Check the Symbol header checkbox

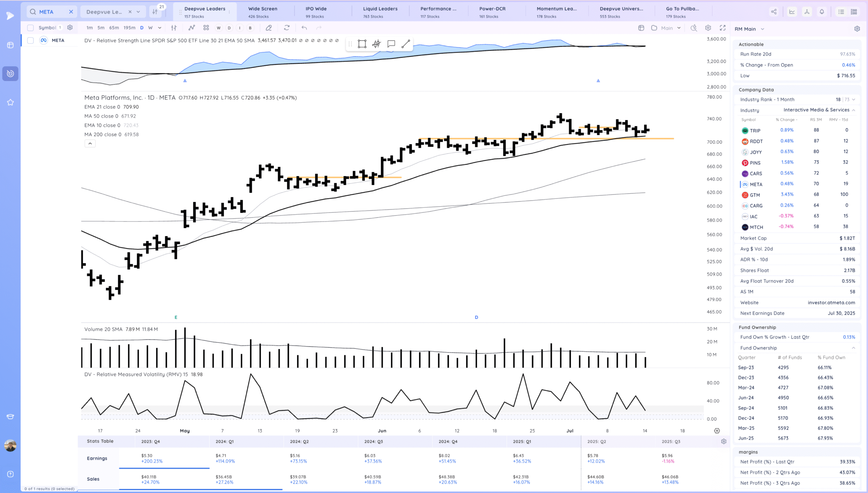click(x=31, y=28)
